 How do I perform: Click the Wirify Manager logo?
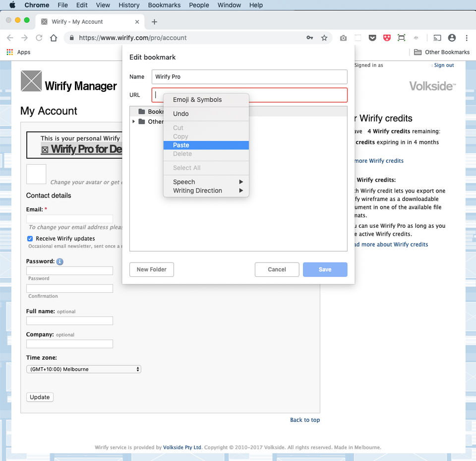click(68, 81)
